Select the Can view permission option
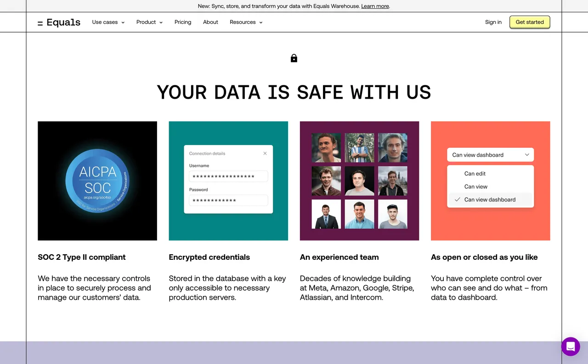 pyautogui.click(x=476, y=186)
